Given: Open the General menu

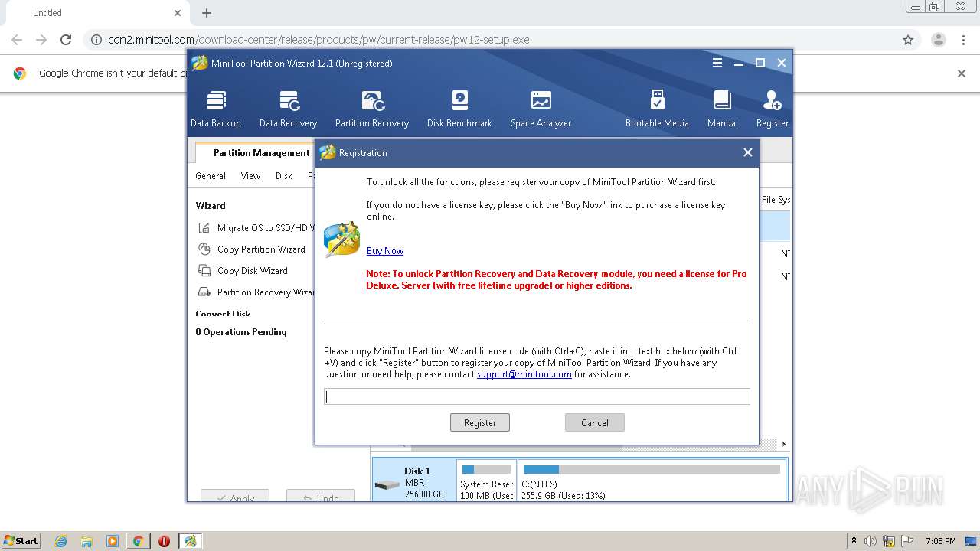Looking at the screenshot, I should click(211, 175).
